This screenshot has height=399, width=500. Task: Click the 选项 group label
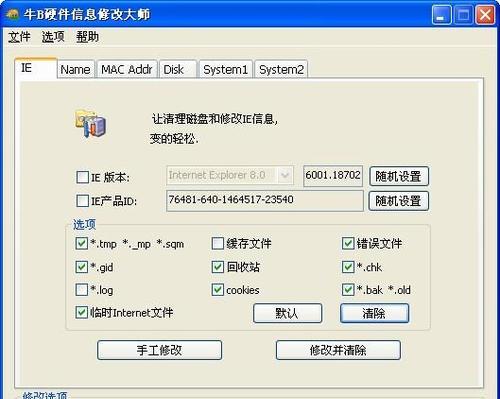click(84, 224)
